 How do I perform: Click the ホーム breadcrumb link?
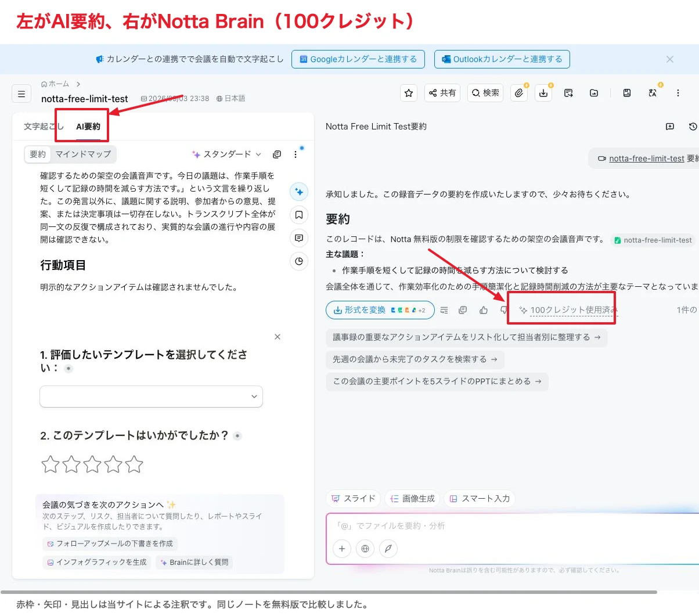[x=55, y=84]
